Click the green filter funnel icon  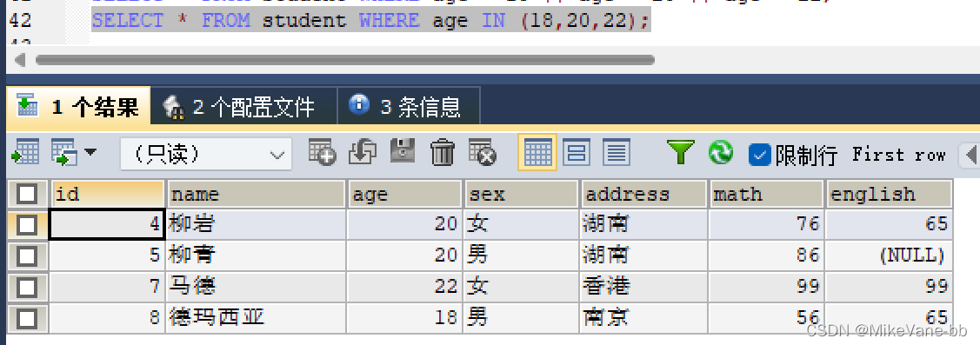[x=681, y=152]
